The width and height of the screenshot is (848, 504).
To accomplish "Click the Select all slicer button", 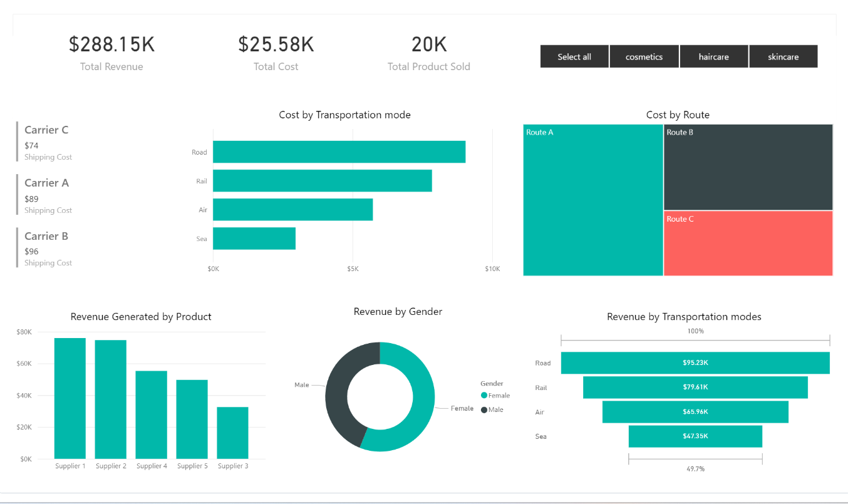I will coord(574,56).
